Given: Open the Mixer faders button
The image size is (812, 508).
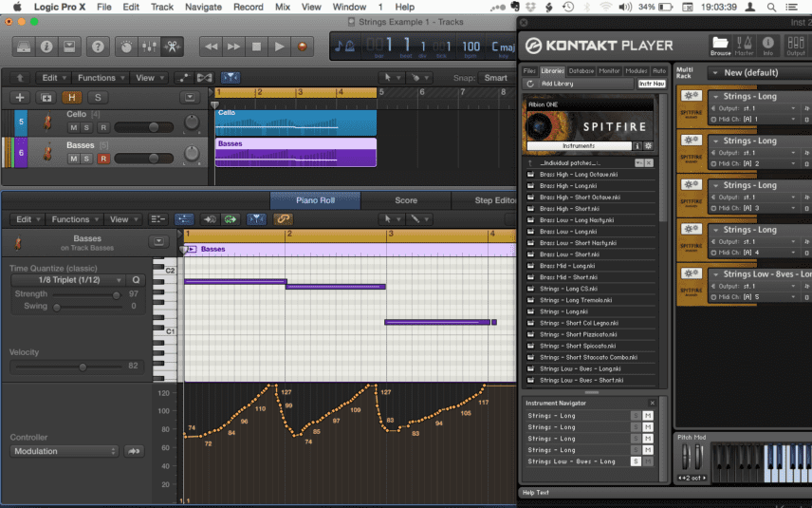Looking at the screenshot, I should 149,47.
